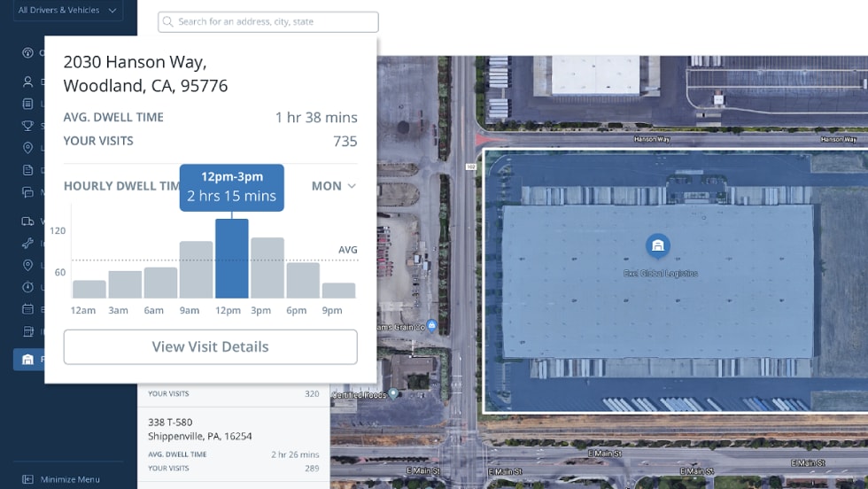Viewport: 868px width, 489px height.
Task: Open the All Drivers & Vehicles dropdown
Action: click(66, 11)
